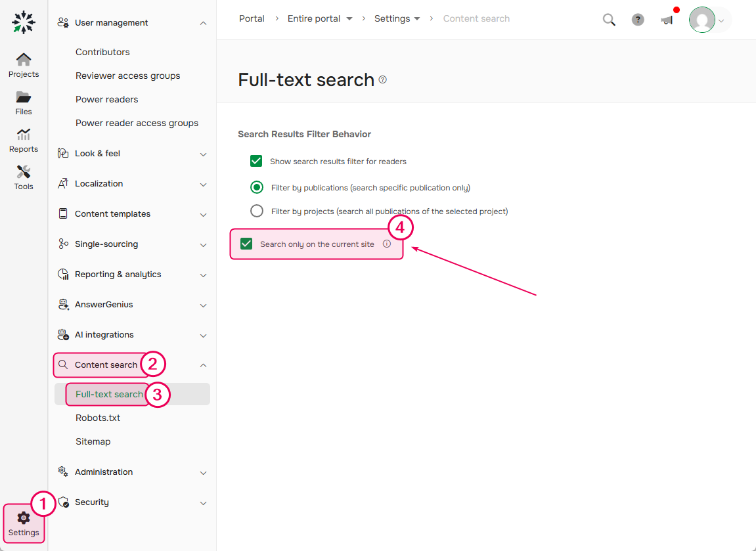Screen dimensions: 756x551
Task: Collapse the User management section chevron
Action: click(x=203, y=23)
